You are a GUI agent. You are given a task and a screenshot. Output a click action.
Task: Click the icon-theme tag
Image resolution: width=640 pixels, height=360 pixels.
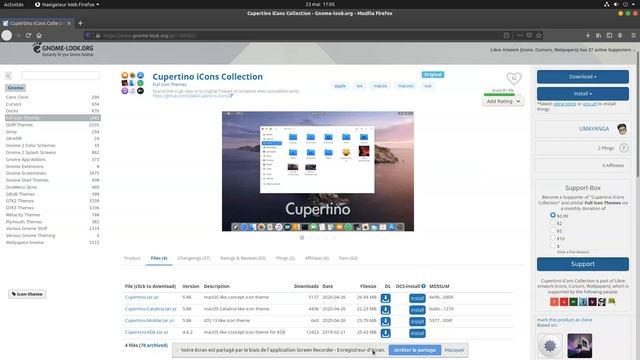tap(27, 294)
